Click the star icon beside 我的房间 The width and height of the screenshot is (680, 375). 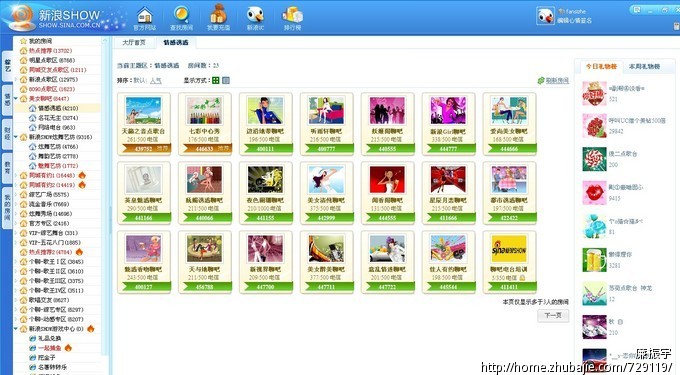click(x=23, y=41)
